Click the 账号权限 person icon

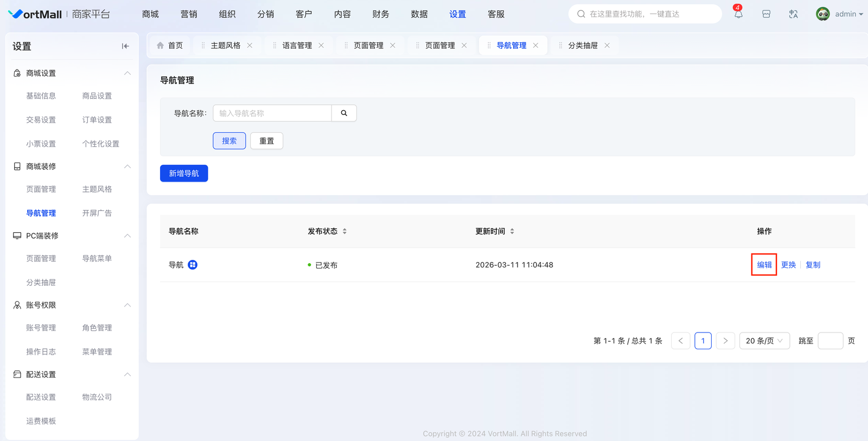click(x=17, y=305)
